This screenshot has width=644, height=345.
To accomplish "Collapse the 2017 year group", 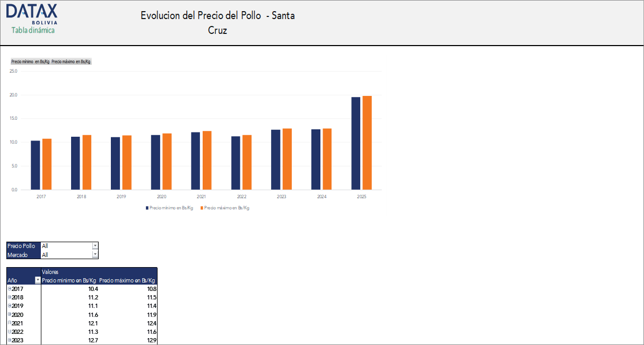I will (x=9, y=289).
